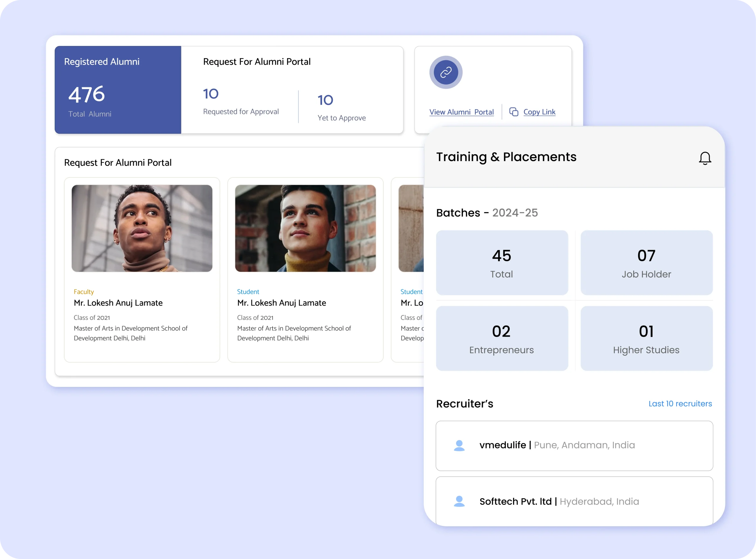The height and width of the screenshot is (559, 756).
Task: Select the 07 Job Holder tile
Action: (x=646, y=263)
